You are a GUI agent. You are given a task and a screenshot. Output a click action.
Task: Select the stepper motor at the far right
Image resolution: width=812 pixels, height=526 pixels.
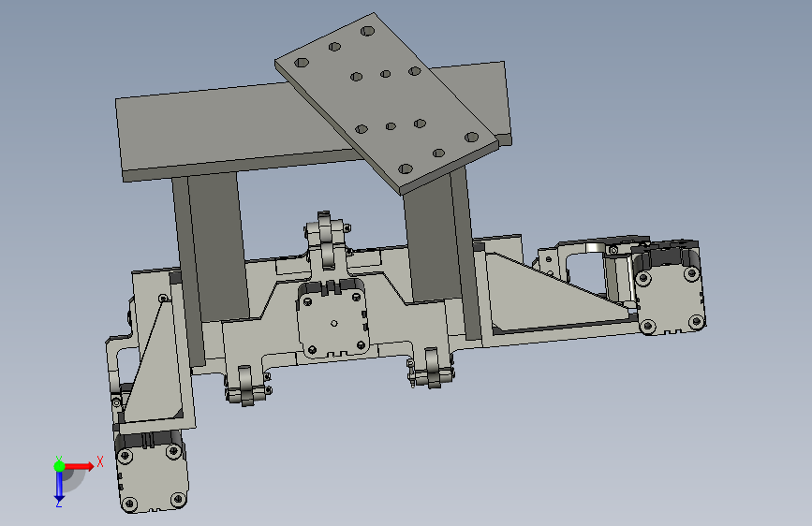(x=670, y=290)
